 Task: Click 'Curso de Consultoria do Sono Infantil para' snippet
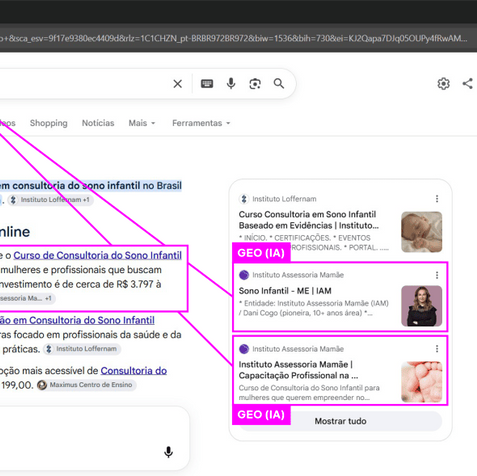click(309, 388)
